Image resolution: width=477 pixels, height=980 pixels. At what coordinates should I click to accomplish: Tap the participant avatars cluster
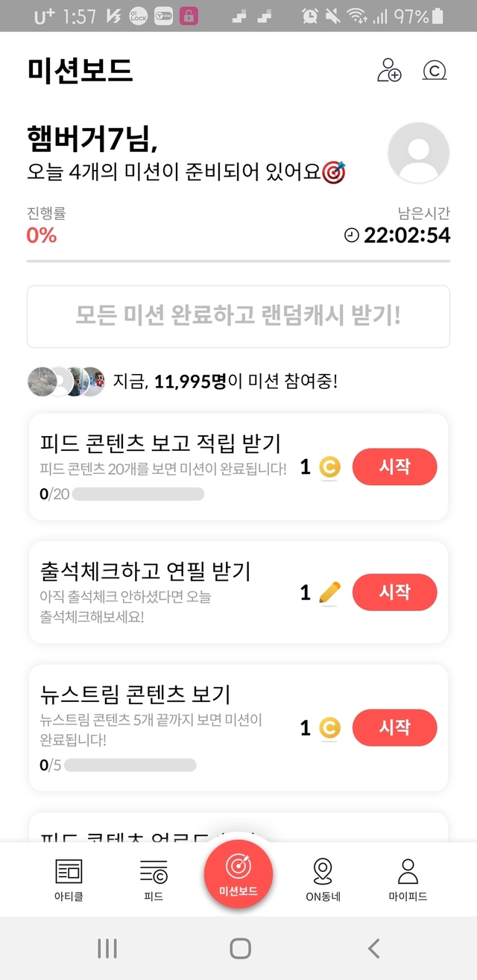point(66,382)
